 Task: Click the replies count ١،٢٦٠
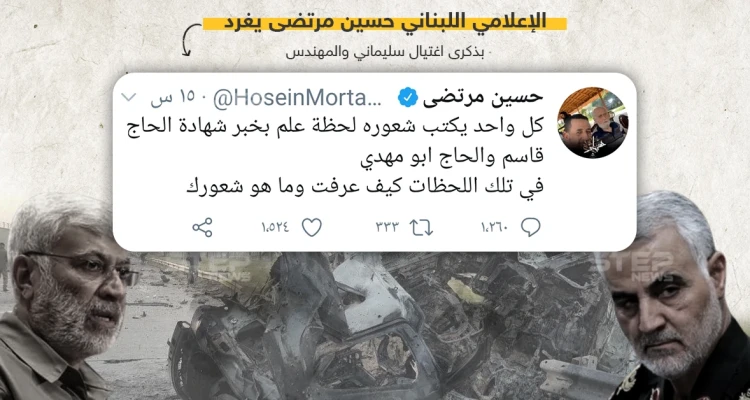click(x=494, y=227)
